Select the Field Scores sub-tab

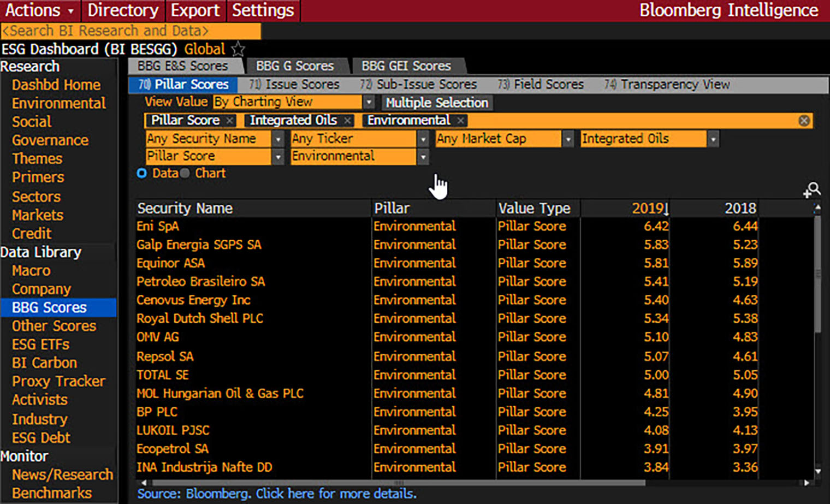pyautogui.click(x=541, y=85)
